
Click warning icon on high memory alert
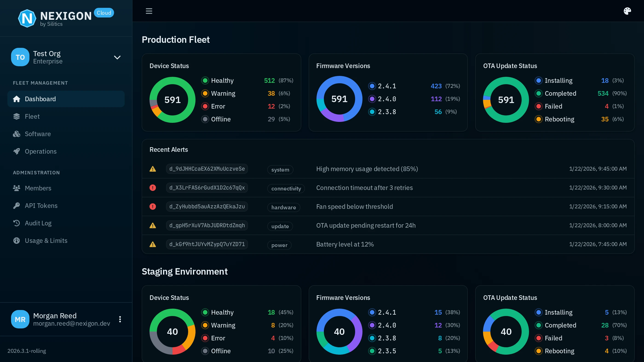pyautogui.click(x=153, y=169)
